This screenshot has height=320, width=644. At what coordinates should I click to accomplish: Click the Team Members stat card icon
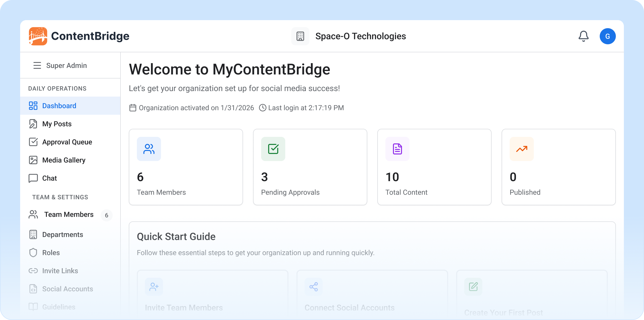click(x=149, y=149)
